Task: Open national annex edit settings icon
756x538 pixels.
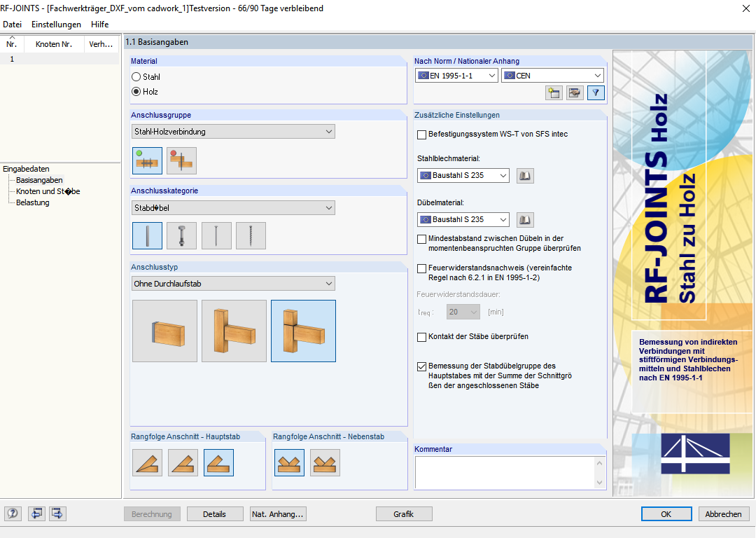Action: coord(575,92)
